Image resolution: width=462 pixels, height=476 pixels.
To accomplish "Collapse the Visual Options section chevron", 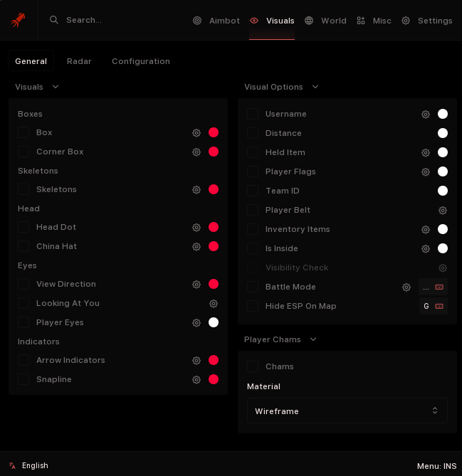I will click(x=315, y=87).
